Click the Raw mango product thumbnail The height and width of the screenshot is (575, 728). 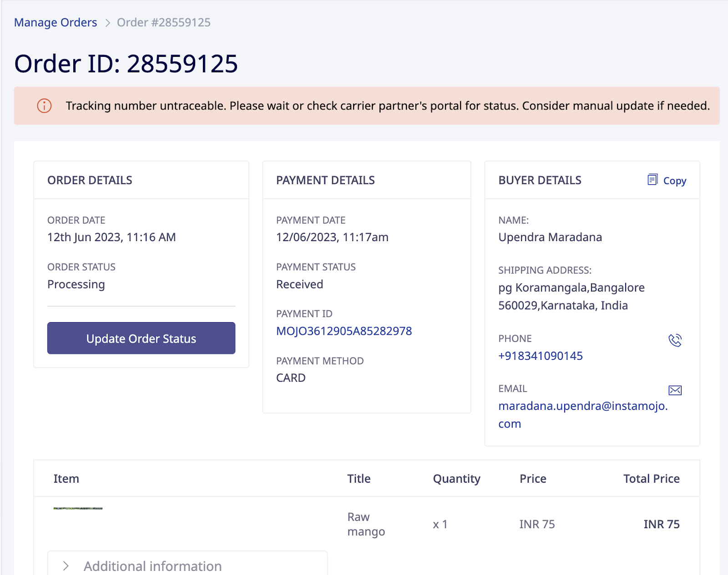[x=78, y=509]
